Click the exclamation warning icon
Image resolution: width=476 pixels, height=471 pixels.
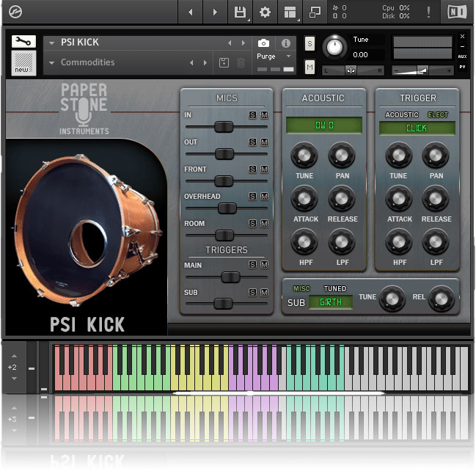pos(429,12)
